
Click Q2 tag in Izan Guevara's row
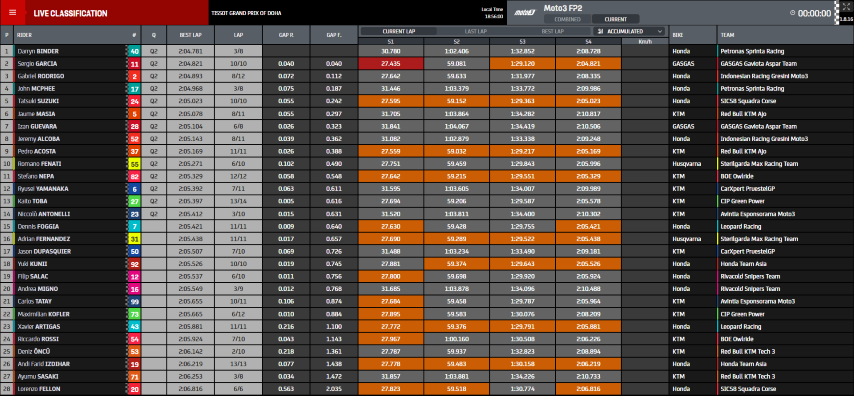154,126
